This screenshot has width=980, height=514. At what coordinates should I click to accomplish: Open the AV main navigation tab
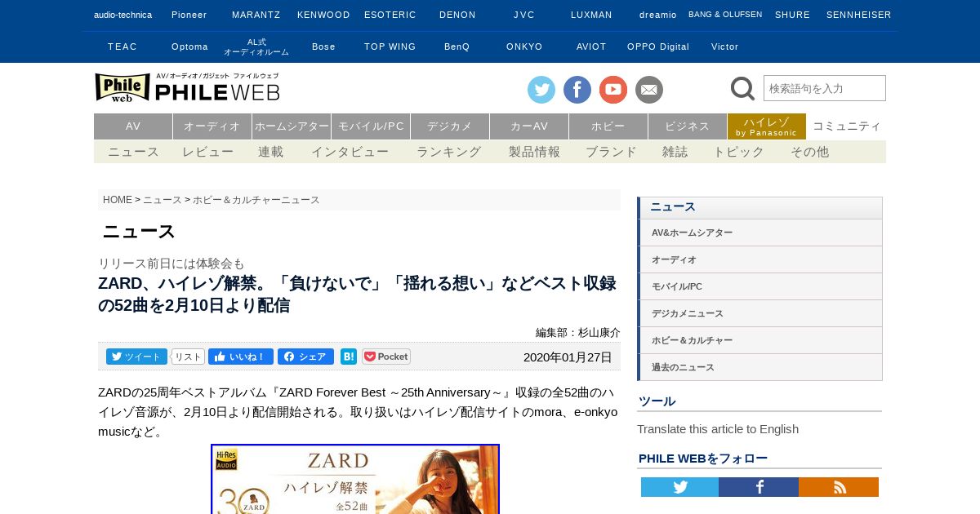click(x=133, y=126)
